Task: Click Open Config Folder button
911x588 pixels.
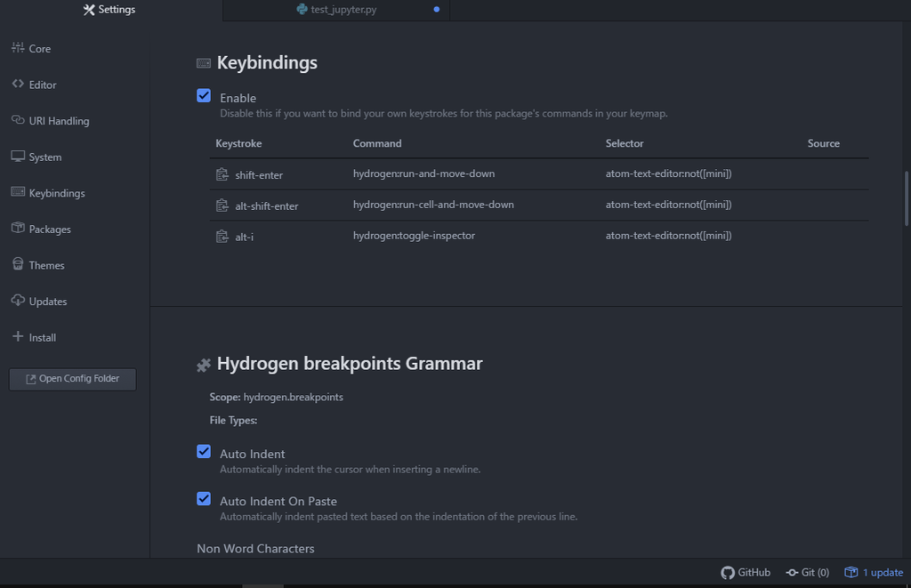Action: point(73,379)
